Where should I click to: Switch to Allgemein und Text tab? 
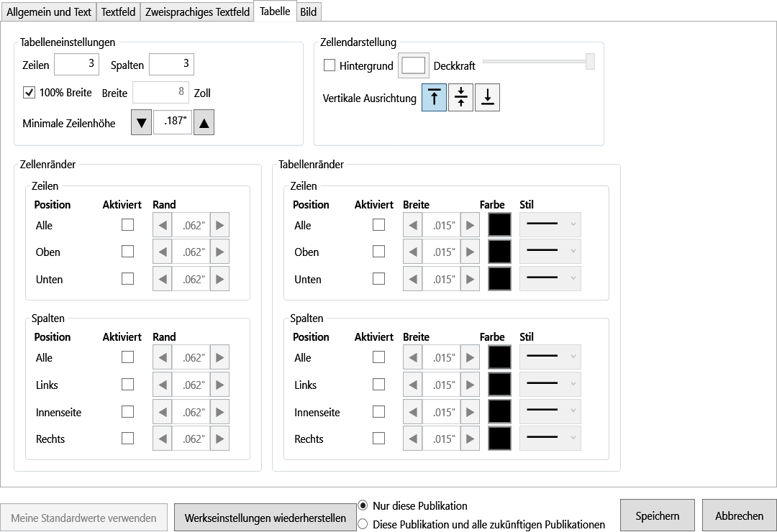(49, 12)
